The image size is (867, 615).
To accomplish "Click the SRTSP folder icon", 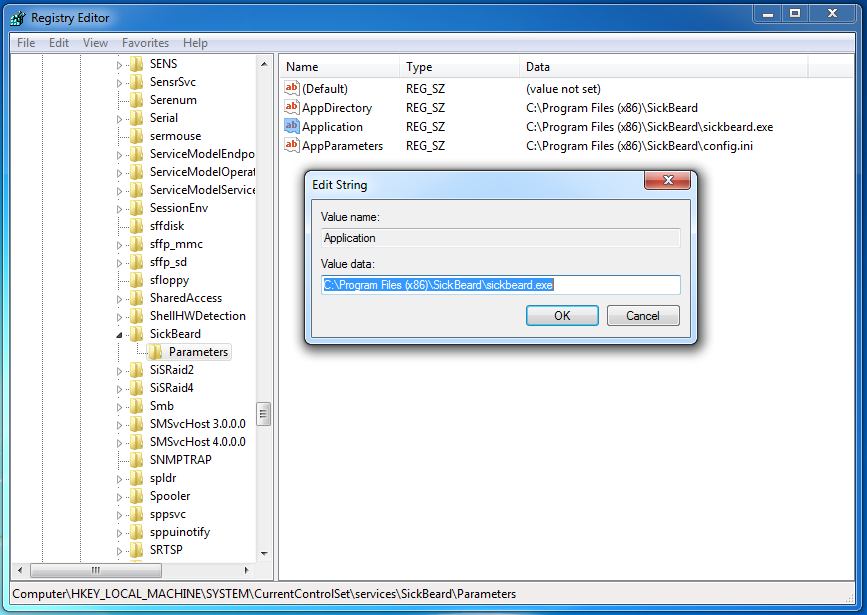I will (x=137, y=550).
